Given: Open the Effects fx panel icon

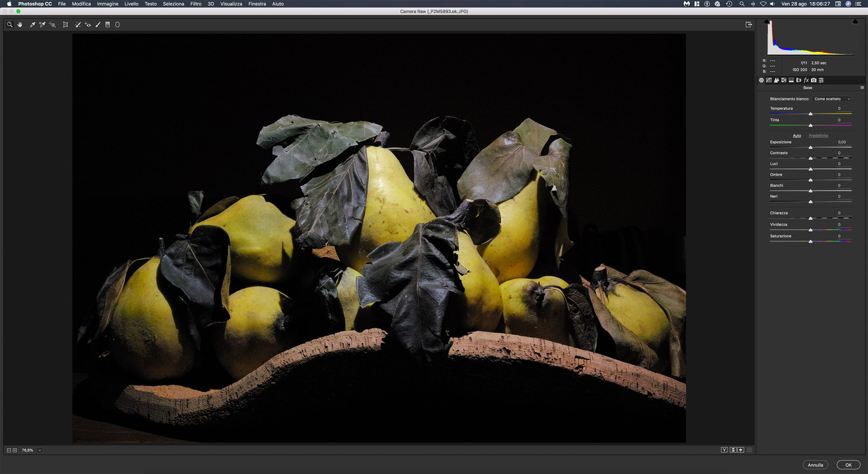Looking at the screenshot, I should 806,80.
